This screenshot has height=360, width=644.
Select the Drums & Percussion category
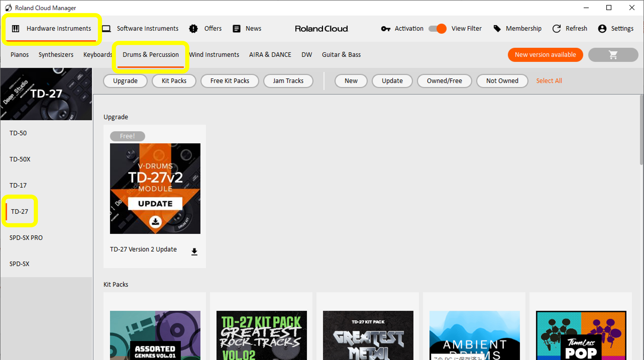151,55
